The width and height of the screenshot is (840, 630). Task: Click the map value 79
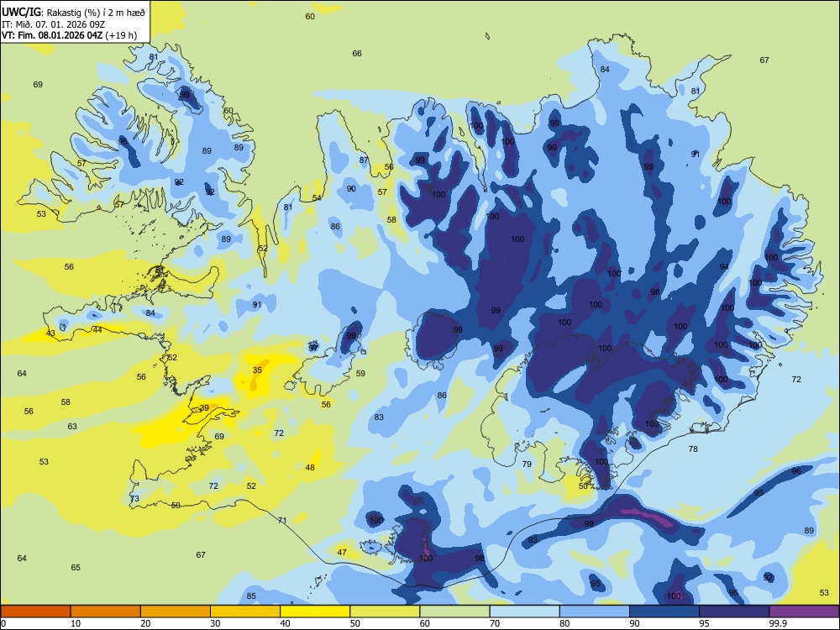[x=527, y=464]
